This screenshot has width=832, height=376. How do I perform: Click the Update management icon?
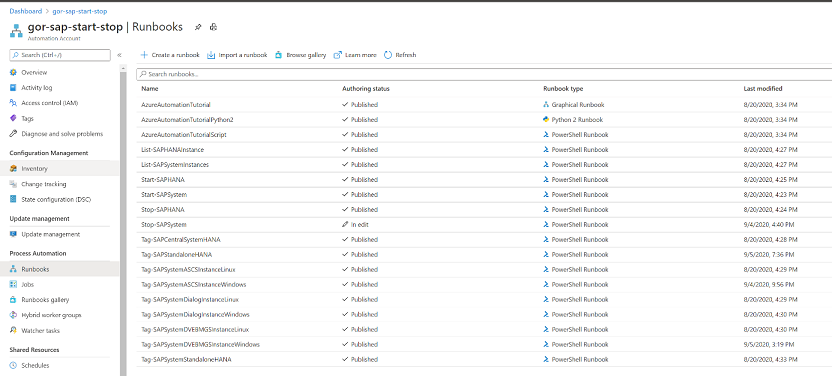tap(13, 234)
